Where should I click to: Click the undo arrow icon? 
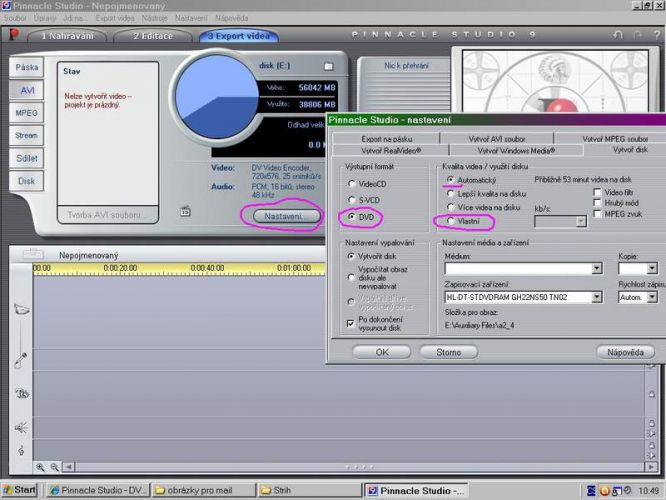[x=618, y=35]
